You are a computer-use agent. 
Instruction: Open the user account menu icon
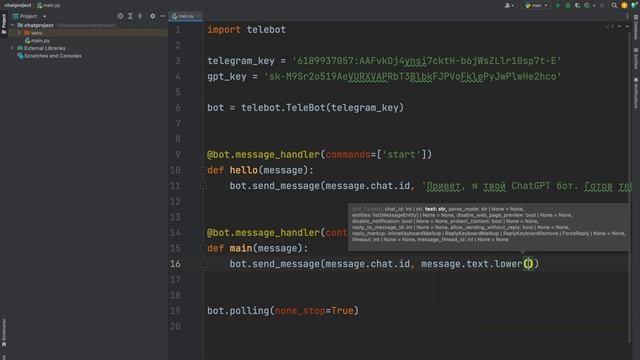[509, 5]
